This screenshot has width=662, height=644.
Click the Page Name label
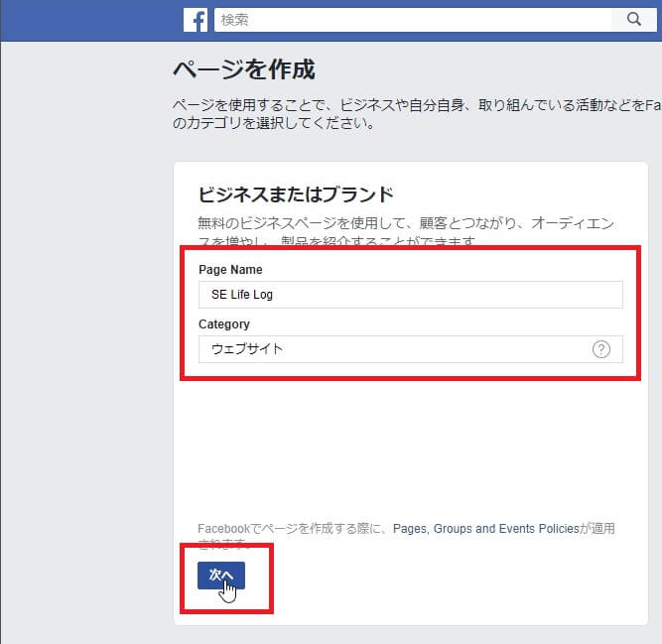tap(230, 270)
